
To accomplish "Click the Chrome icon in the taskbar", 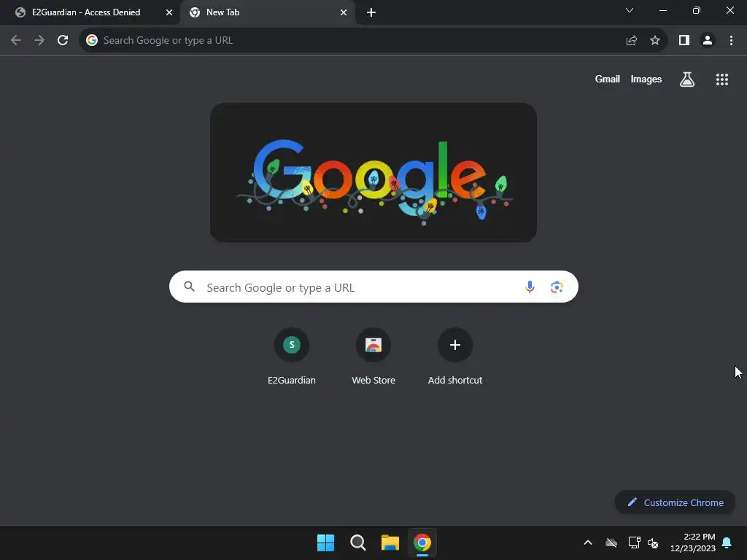I will pos(422,542).
